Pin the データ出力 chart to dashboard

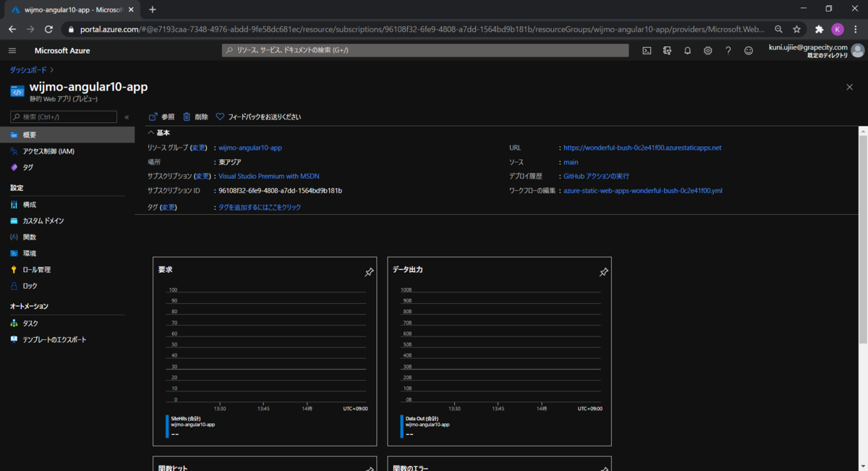[603, 272]
